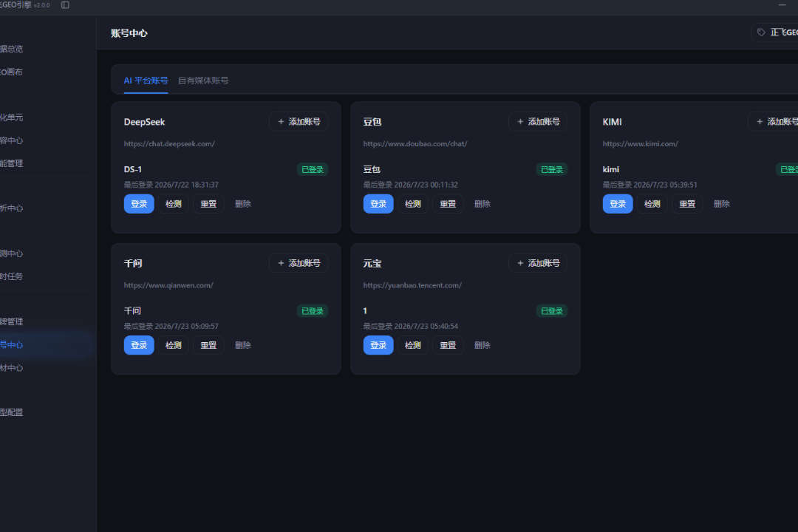Click 登录 in the 元宝 card

(378, 345)
